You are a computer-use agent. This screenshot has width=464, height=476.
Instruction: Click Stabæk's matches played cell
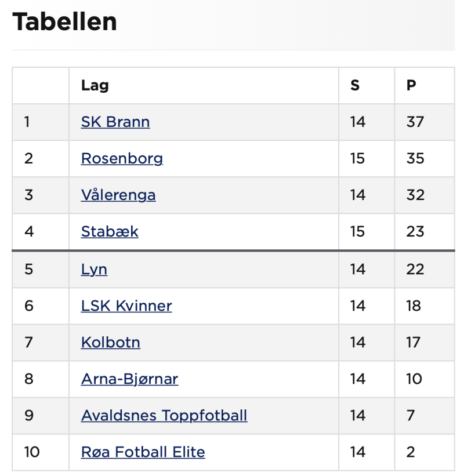(x=357, y=232)
